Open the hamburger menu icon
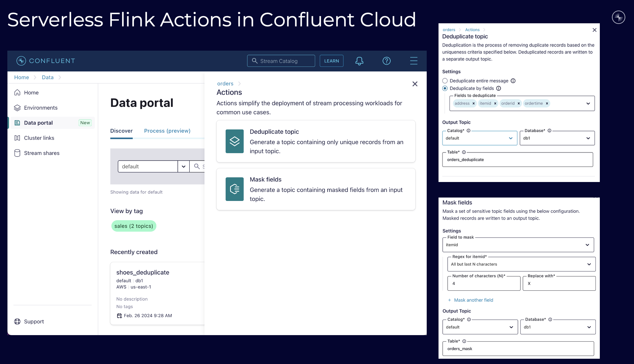 (x=414, y=61)
